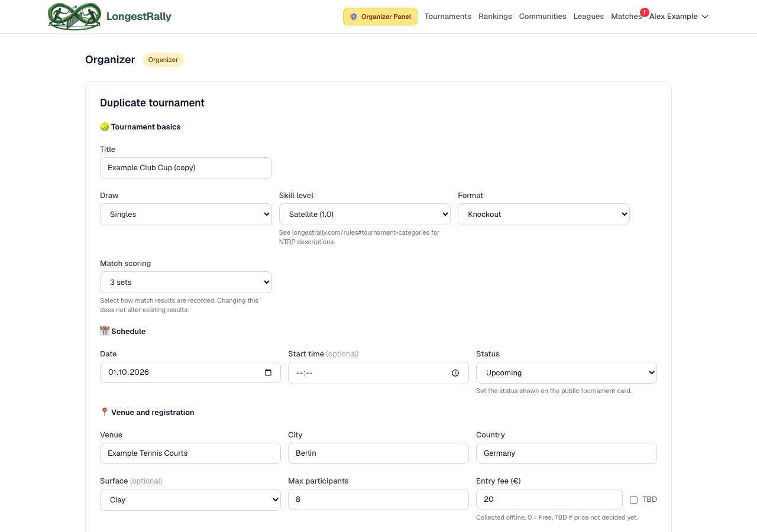The image size is (757, 532).
Task: Go to the Rankings page
Action: [495, 17]
